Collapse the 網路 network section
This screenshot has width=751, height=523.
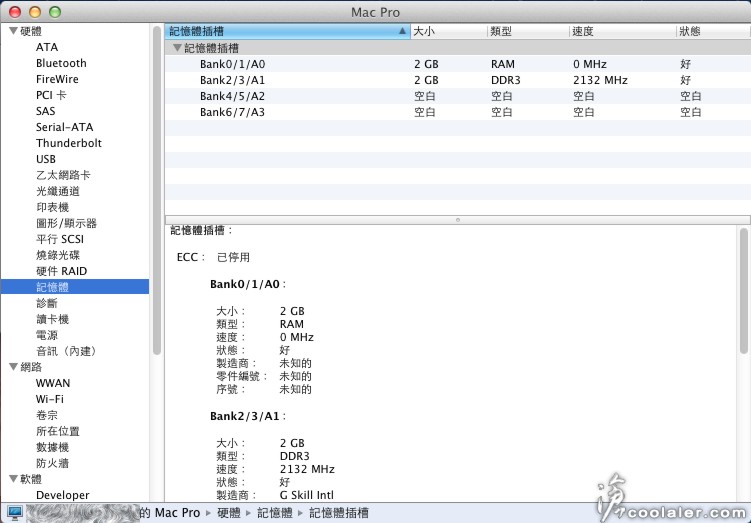(x=12, y=367)
